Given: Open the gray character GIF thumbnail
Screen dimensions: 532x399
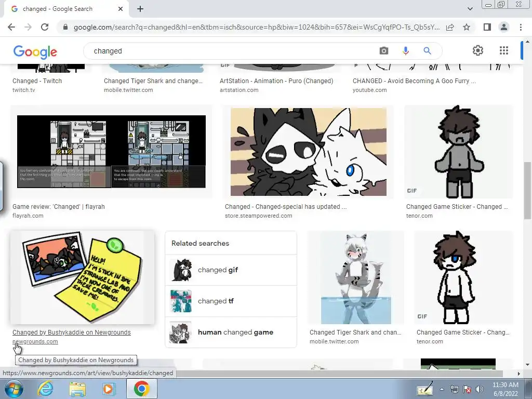Looking at the screenshot, I should point(459,152).
